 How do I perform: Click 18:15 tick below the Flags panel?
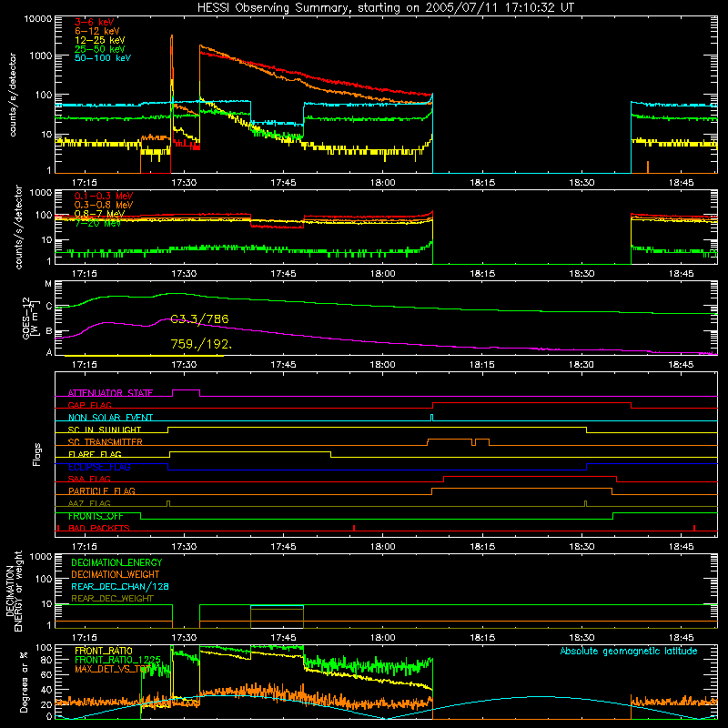[x=482, y=547]
